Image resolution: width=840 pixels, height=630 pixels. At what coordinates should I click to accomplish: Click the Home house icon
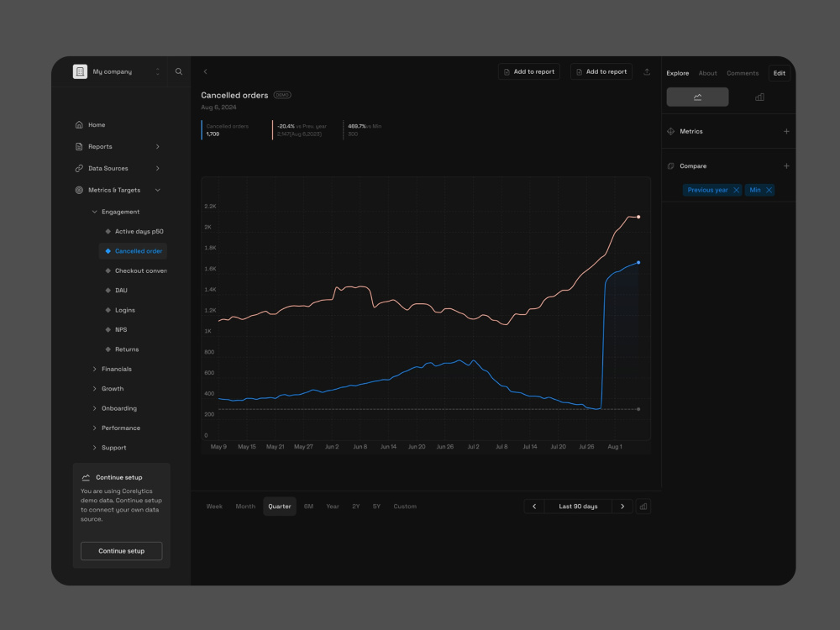[x=79, y=125]
